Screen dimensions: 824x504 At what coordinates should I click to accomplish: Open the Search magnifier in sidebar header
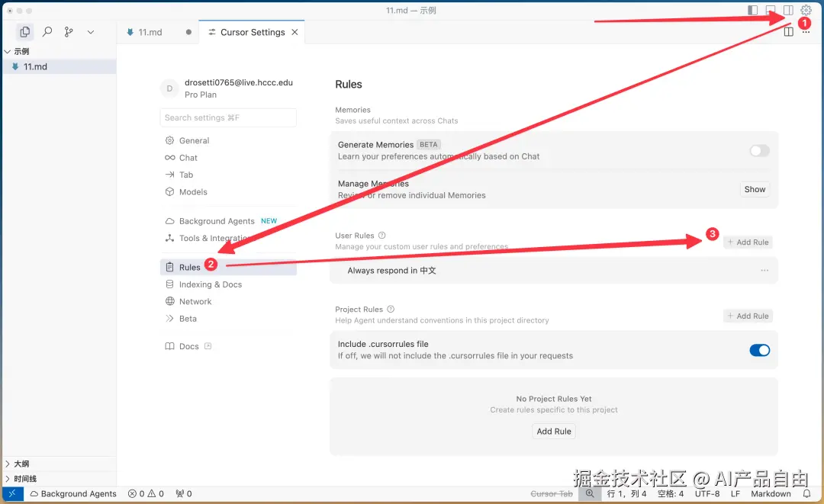(x=47, y=32)
